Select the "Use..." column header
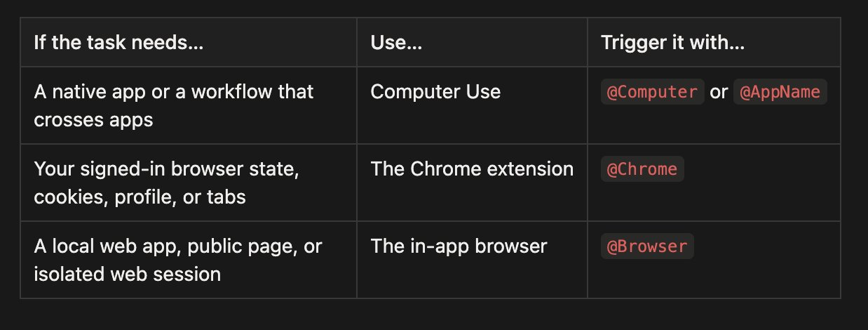 (x=396, y=42)
